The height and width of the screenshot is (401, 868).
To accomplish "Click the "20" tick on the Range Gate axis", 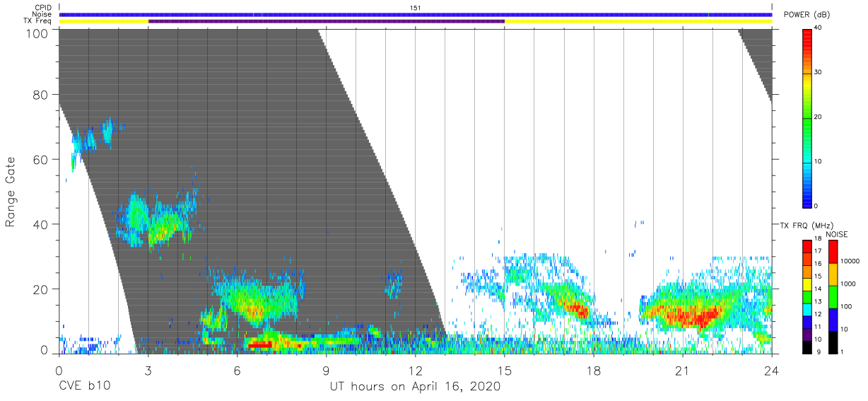I will (x=40, y=289).
